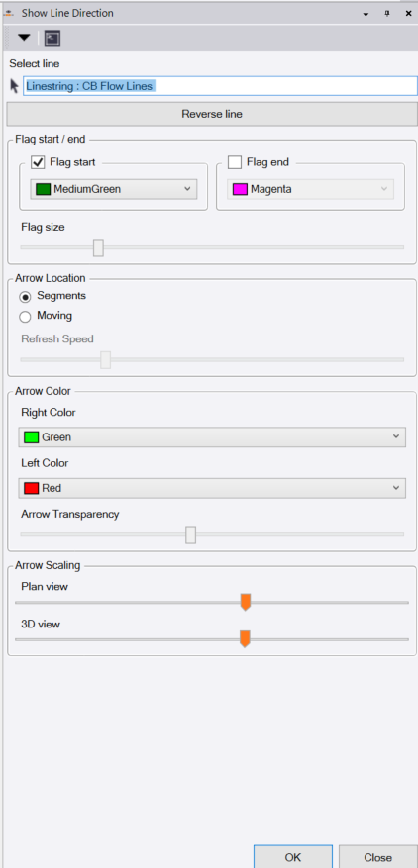Viewport: 418px width, 868px height.
Task: Click the command window icon in toolbar
Action: pos(52,39)
